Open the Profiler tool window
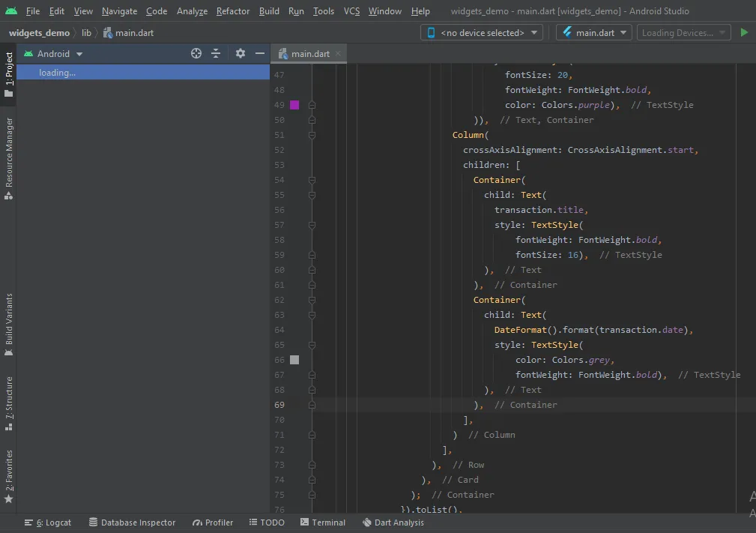Image resolution: width=756 pixels, height=533 pixels. tap(213, 523)
